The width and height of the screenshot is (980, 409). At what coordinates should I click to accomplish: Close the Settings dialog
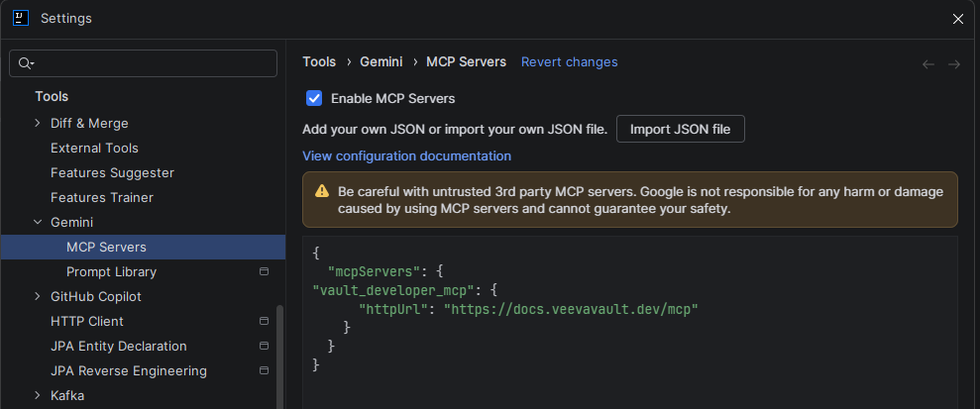point(957,19)
